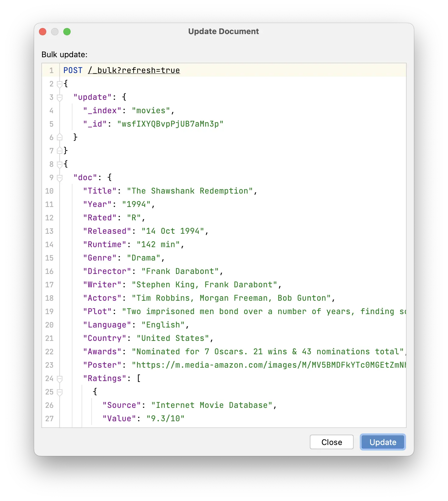Collapse the fold marker on line 2

click(60, 84)
